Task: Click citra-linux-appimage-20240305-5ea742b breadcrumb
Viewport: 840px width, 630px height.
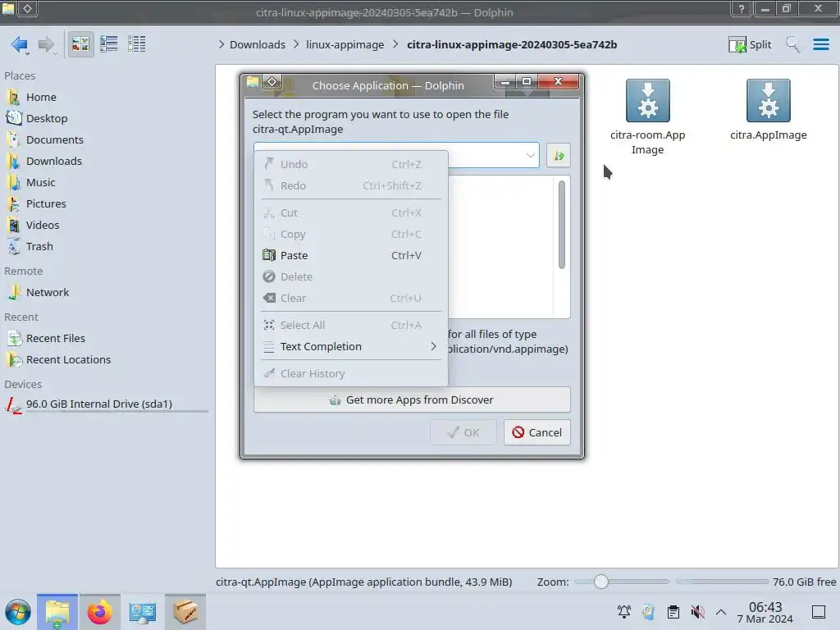Action: pyautogui.click(x=512, y=44)
